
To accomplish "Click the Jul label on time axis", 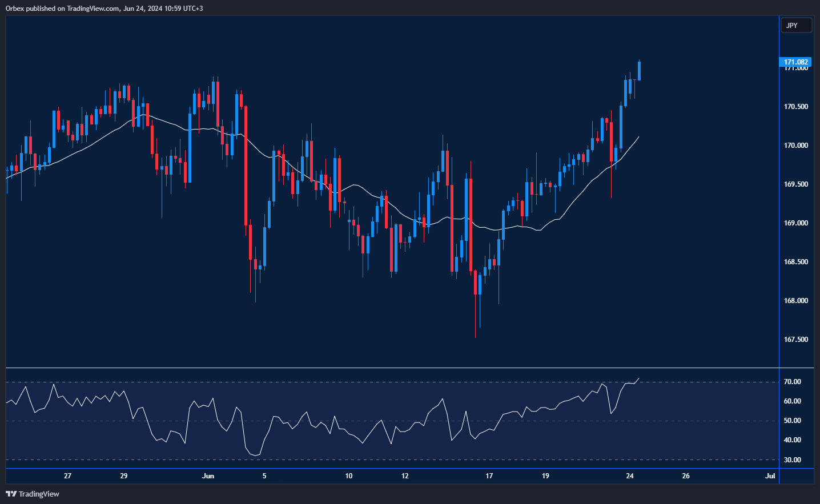I will pyautogui.click(x=770, y=476).
